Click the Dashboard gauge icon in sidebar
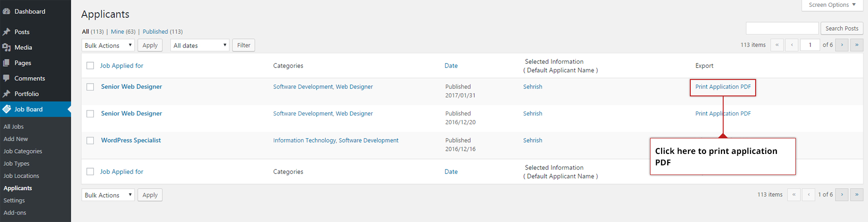Screen dimensions: 868x222 click(x=6, y=11)
